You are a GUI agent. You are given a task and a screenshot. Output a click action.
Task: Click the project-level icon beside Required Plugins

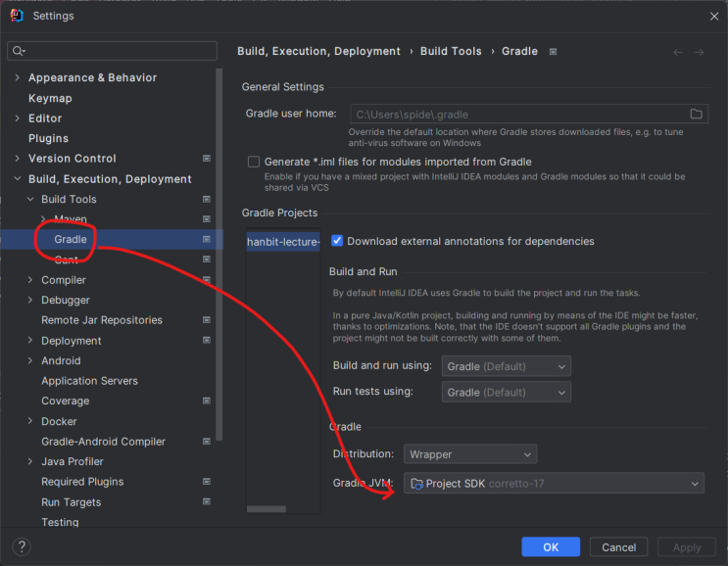pyautogui.click(x=207, y=482)
